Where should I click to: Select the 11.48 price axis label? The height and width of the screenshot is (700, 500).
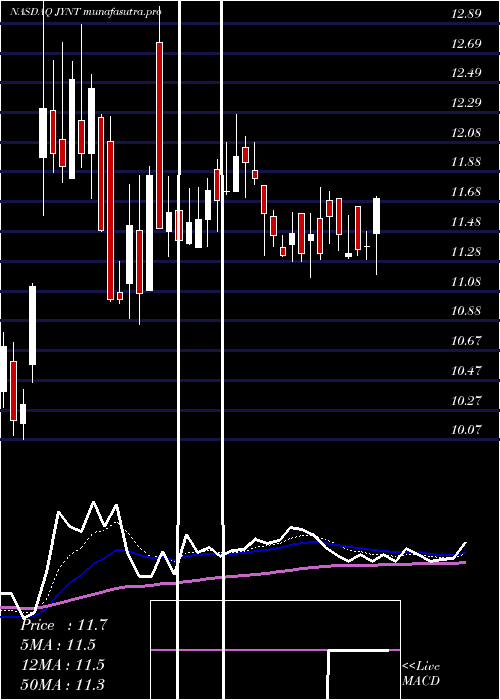click(x=466, y=222)
